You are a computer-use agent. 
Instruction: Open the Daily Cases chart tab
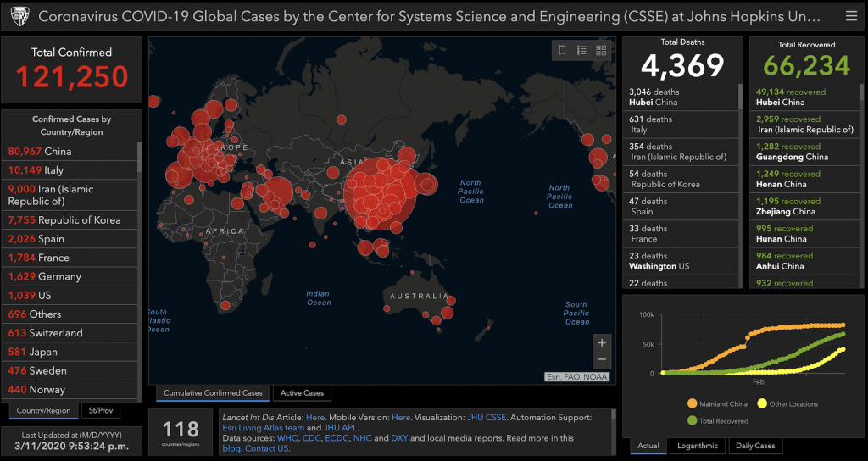(755, 446)
